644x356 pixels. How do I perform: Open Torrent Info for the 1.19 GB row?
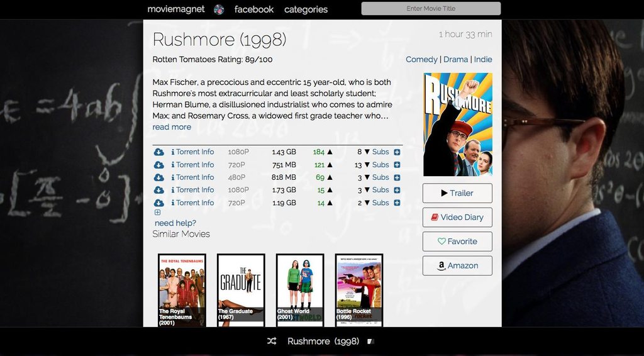[192, 203]
